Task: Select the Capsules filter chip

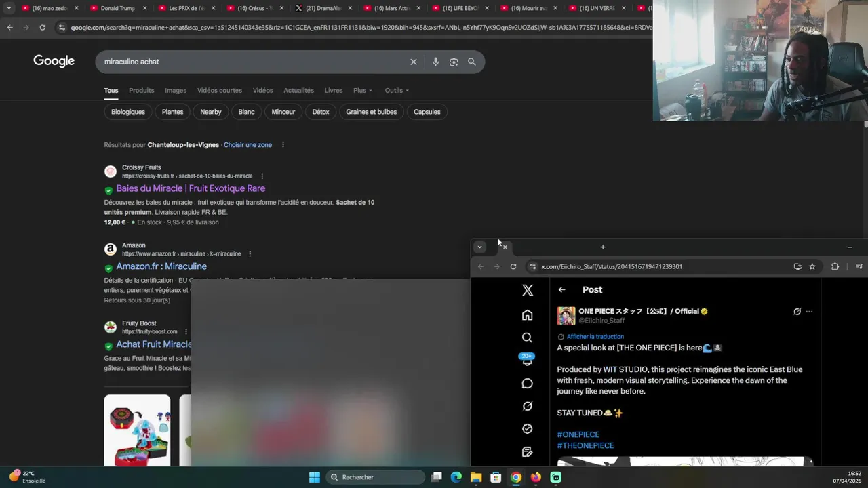Action: pyautogui.click(x=427, y=112)
